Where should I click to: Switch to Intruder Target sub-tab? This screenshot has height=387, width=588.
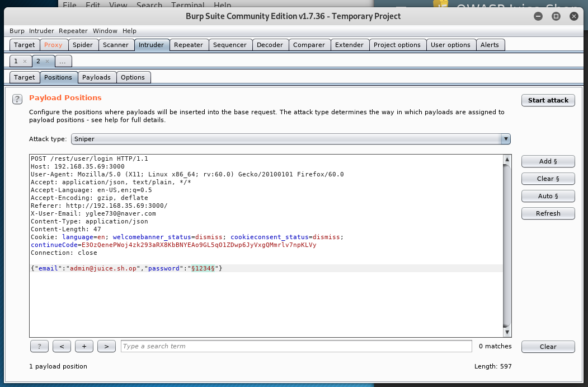(25, 77)
